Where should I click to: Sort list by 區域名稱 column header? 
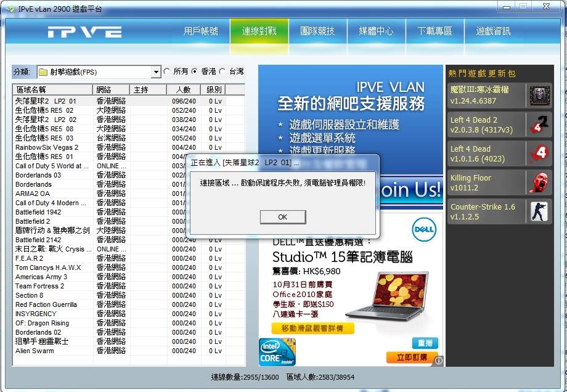(x=53, y=90)
